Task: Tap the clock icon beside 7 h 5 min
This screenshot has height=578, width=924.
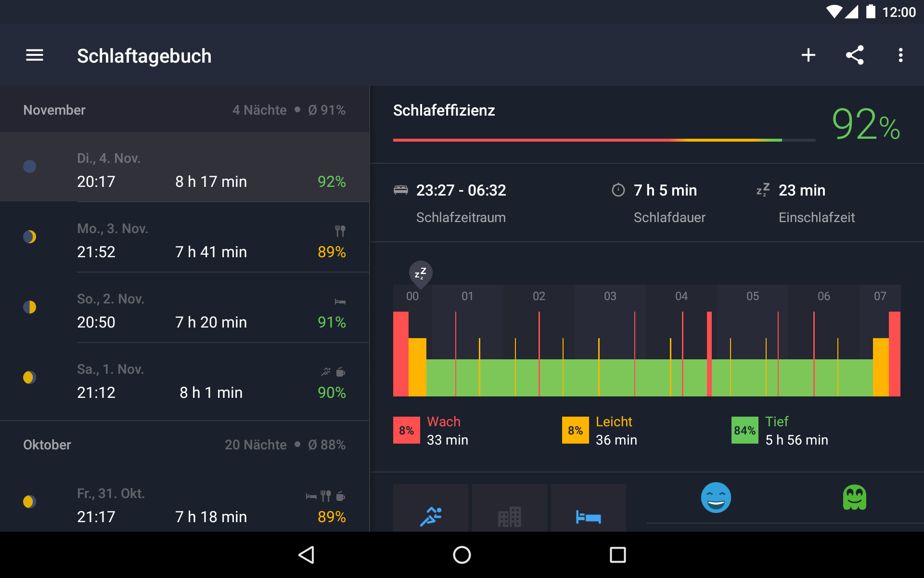Action: [618, 190]
